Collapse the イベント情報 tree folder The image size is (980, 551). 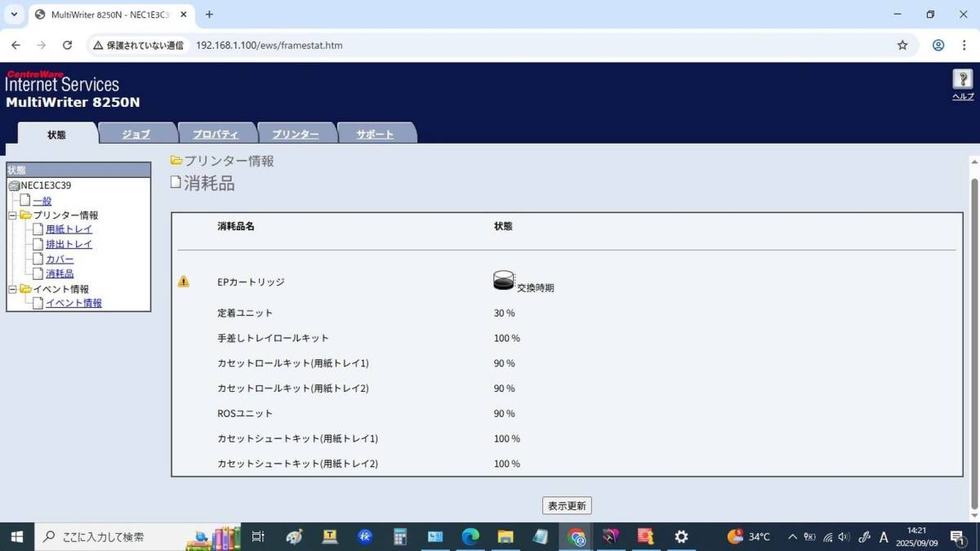pos(12,289)
